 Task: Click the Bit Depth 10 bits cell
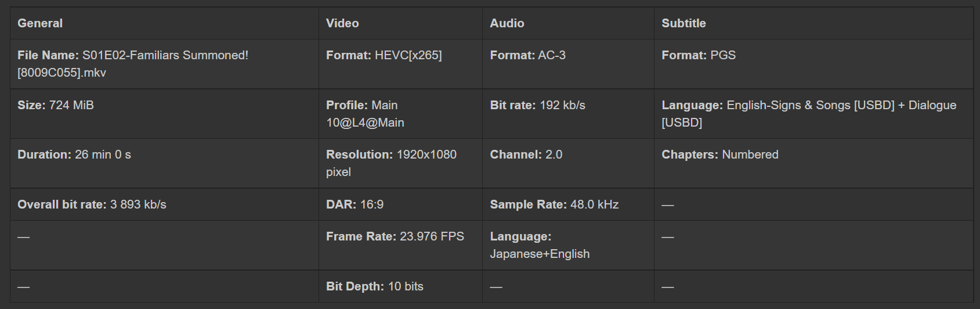(374, 286)
